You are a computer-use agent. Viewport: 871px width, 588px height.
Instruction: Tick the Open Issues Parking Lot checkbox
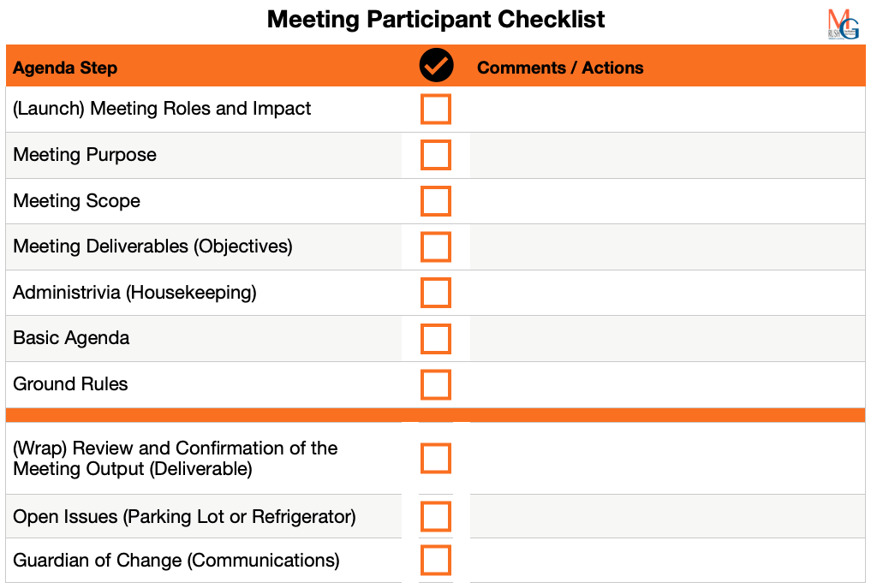pos(435,516)
